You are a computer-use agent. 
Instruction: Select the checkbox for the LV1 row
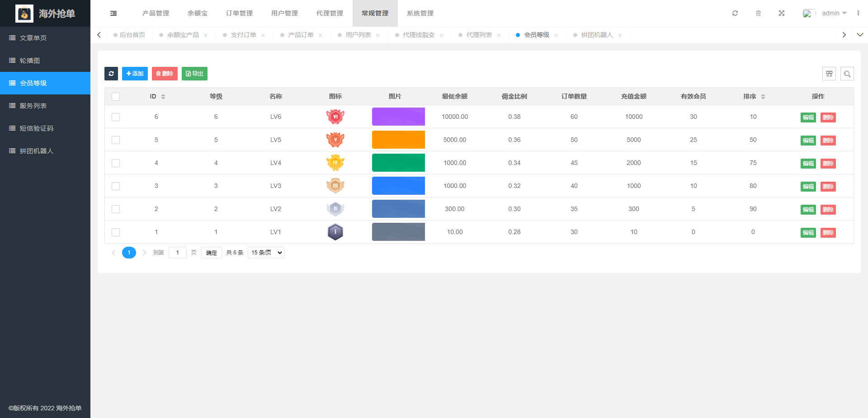(116, 232)
